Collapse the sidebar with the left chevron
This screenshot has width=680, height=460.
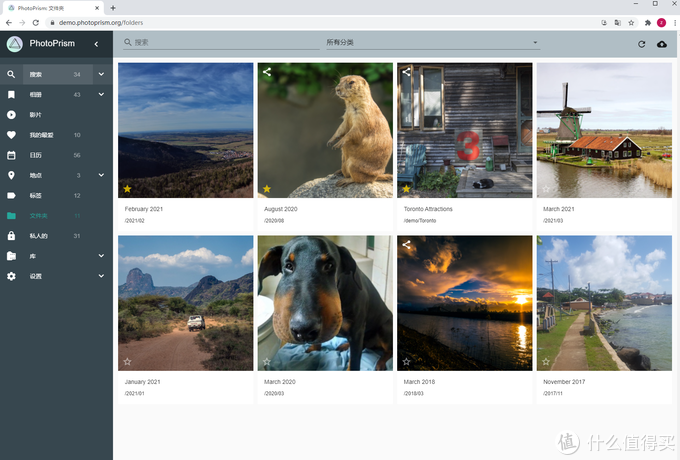click(96, 44)
